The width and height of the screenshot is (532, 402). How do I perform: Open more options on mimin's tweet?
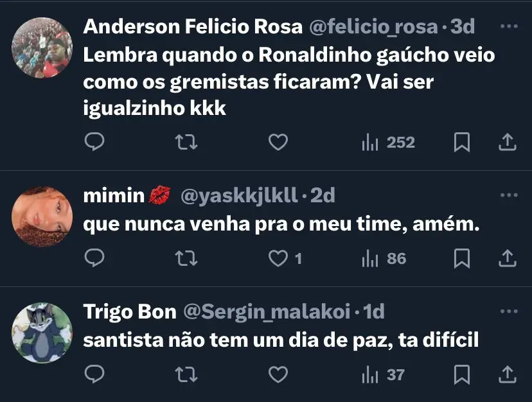[x=508, y=195]
